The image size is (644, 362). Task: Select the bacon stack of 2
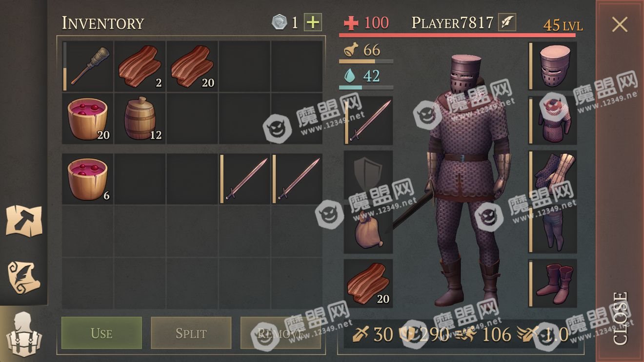point(140,66)
